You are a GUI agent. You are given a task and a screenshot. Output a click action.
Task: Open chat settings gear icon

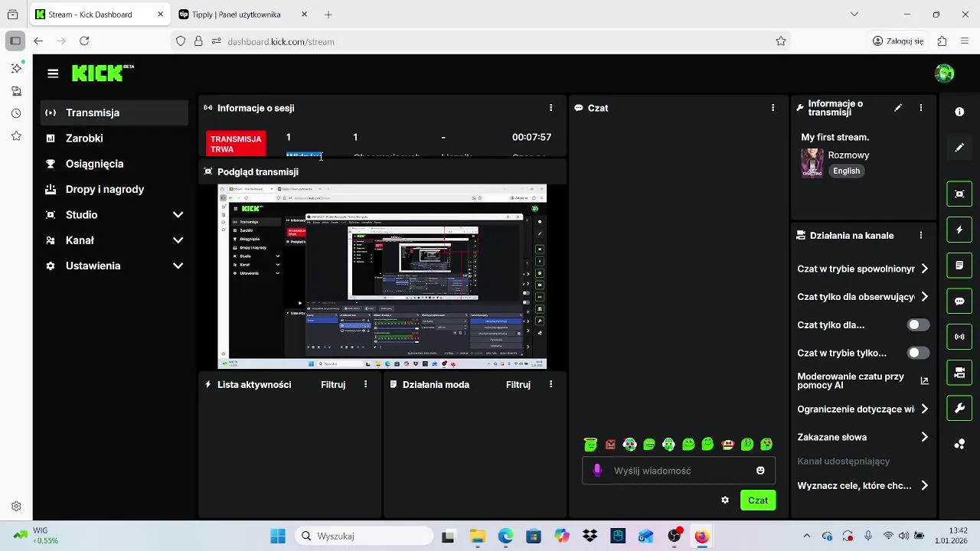tap(725, 500)
